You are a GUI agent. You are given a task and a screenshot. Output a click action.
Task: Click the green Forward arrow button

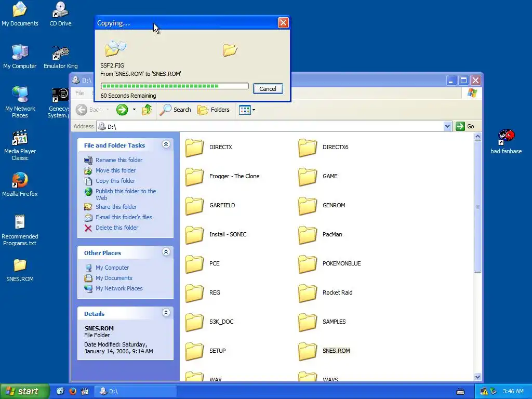pos(122,110)
